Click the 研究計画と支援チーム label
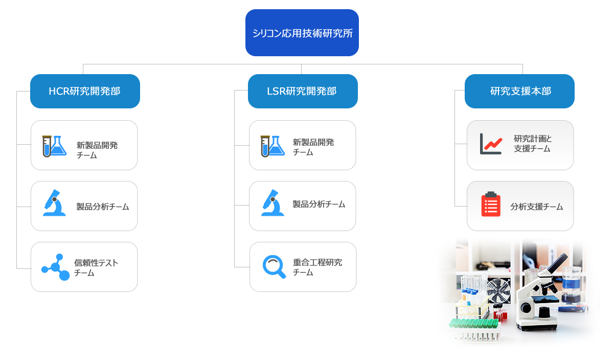Image resolution: width=614 pixels, height=364 pixels. [x=533, y=144]
